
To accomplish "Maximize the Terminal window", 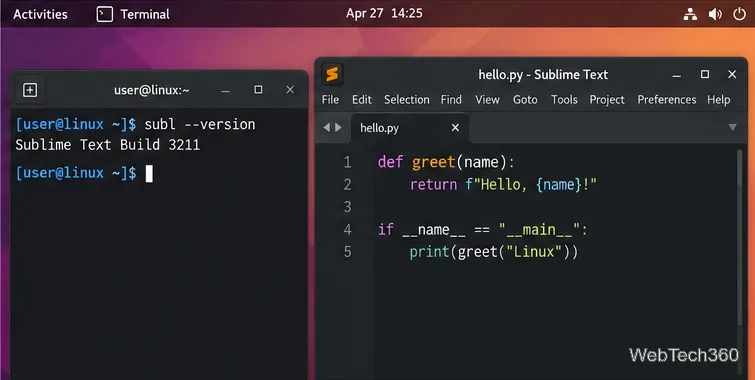I will (258, 90).
